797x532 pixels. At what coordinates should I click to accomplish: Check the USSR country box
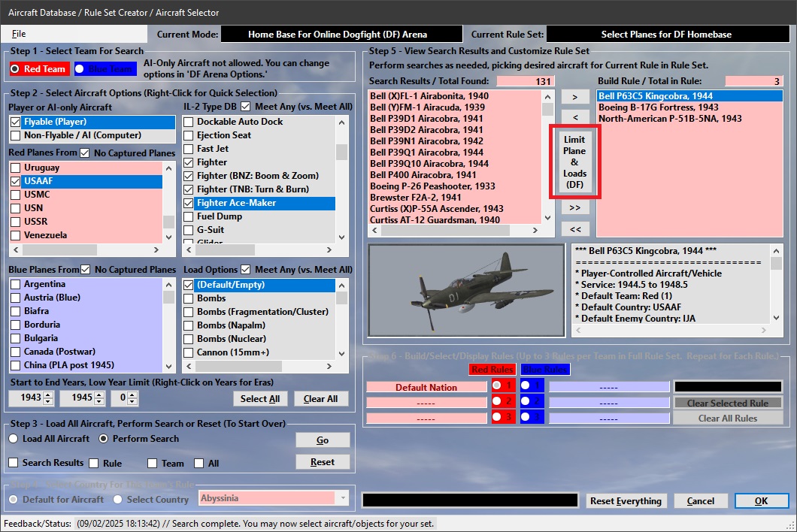coord(16,222)
